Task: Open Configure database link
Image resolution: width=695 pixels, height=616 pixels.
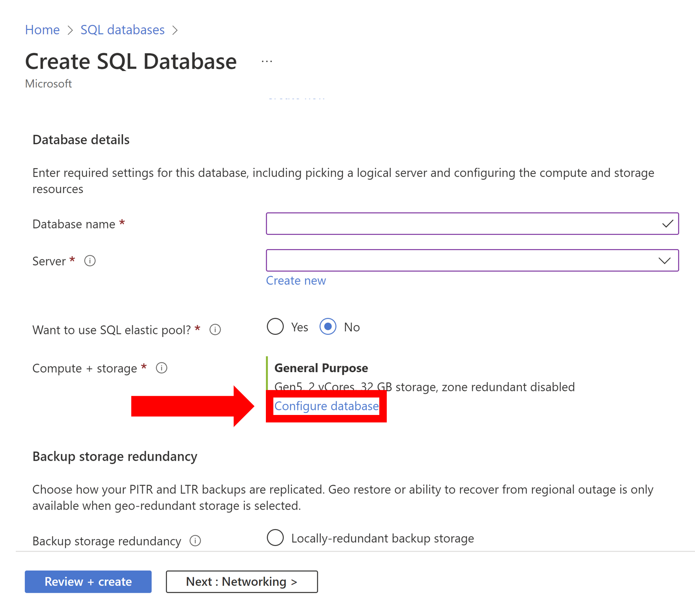Action: (x=326, y=406)
